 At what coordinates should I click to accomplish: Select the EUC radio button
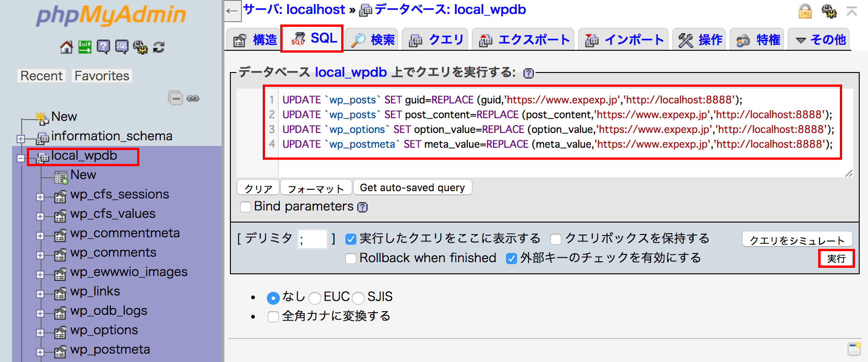coord(315,298)
